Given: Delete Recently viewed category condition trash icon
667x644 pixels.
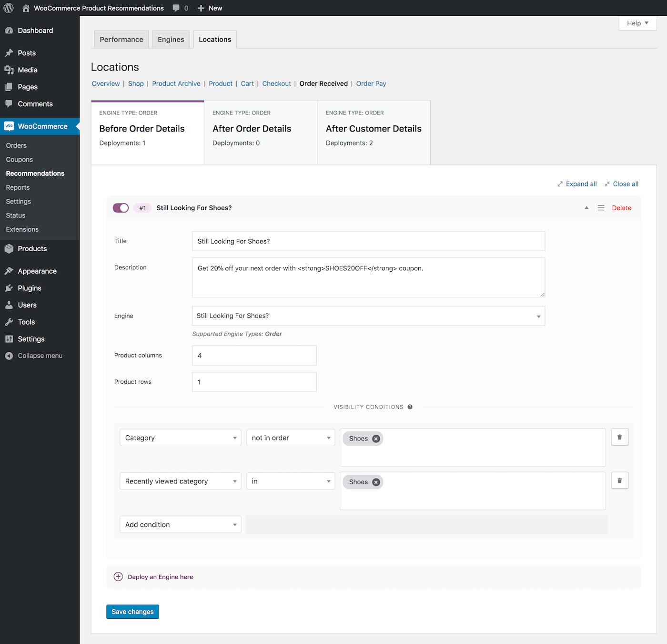Looking at the screenshot, I should click(620, 480).
